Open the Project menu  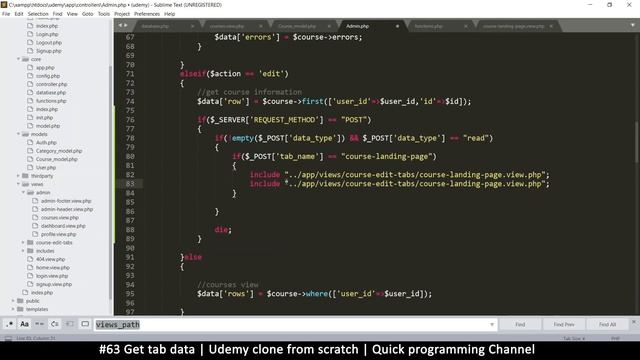[122, 14]
